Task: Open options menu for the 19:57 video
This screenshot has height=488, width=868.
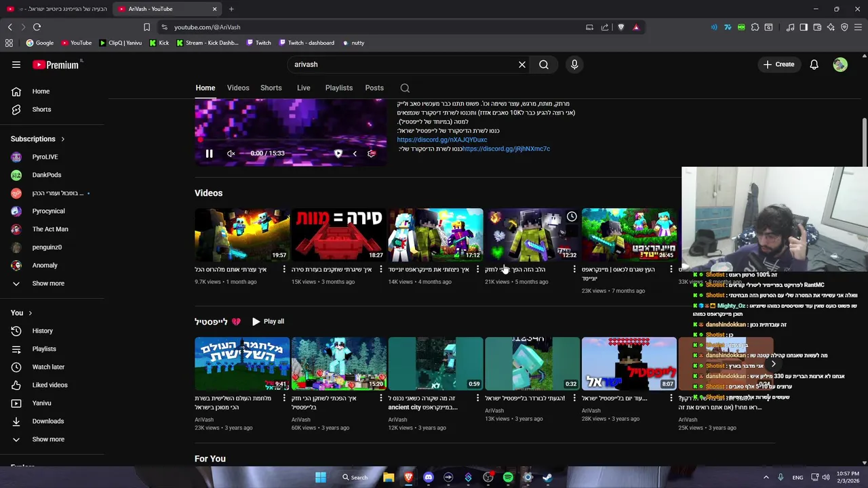Action: 284,270
